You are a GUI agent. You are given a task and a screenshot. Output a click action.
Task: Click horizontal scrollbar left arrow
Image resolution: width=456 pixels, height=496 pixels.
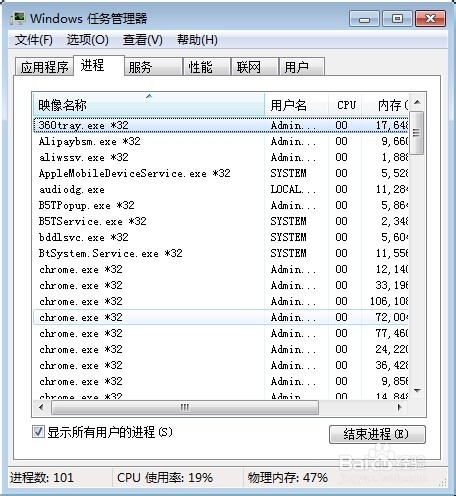(41, 407)
